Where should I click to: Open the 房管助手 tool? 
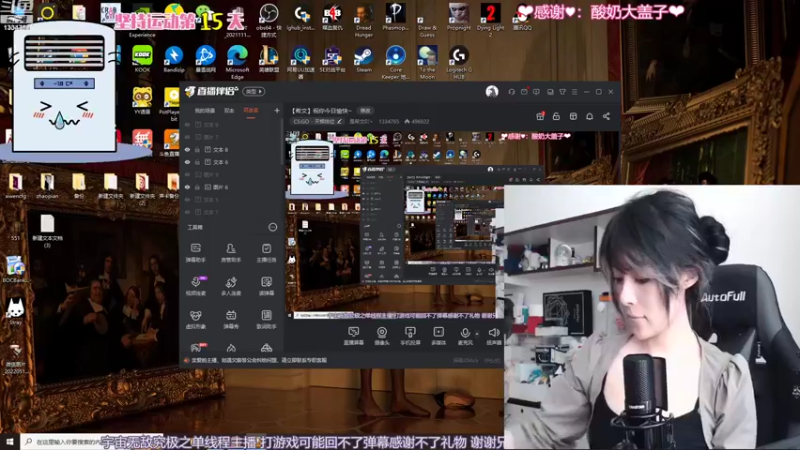click(231, 252)
